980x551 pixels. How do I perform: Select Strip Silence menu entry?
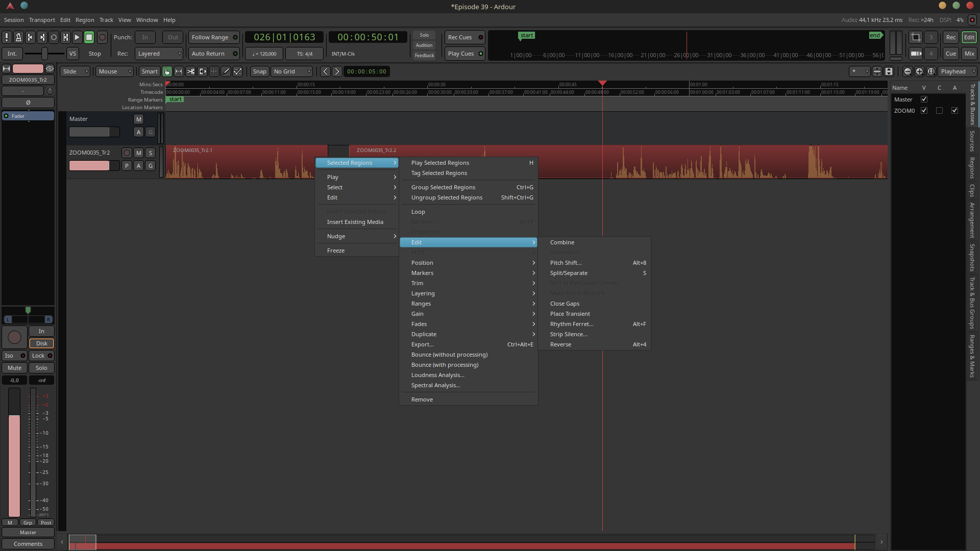pos(569,334)
